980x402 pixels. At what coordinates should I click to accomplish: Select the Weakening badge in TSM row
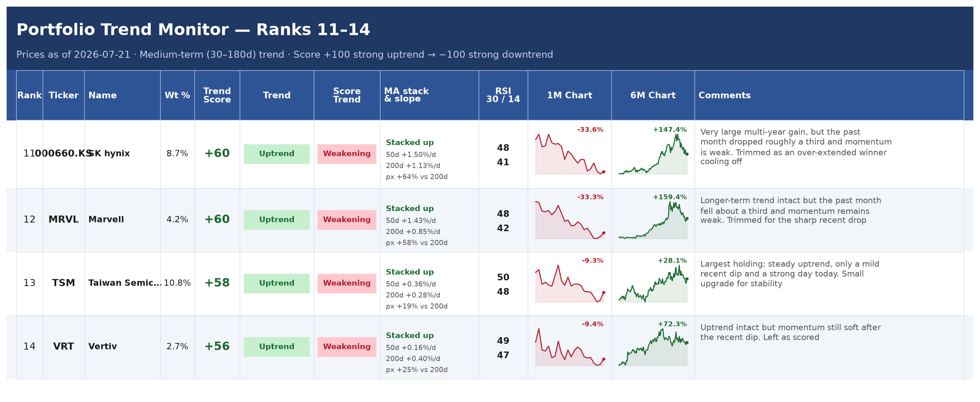pos(347,284)
